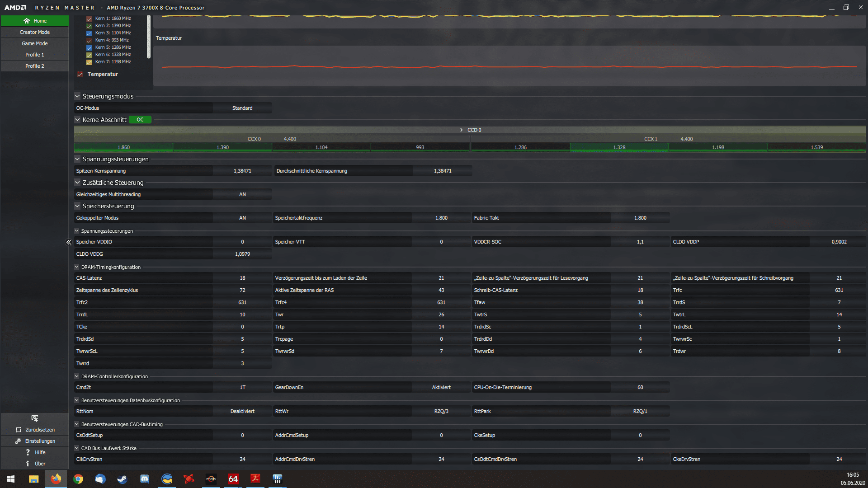
Task: Switch to Game Mode tab
Action: [35, 43]
